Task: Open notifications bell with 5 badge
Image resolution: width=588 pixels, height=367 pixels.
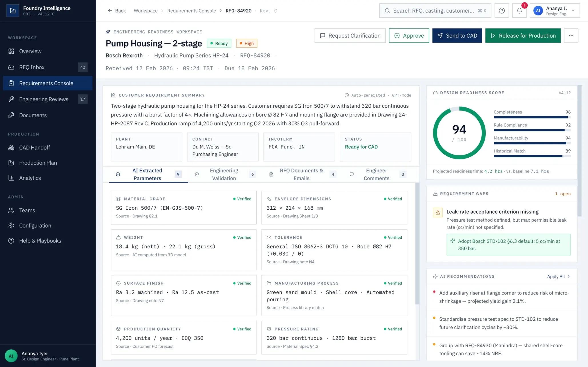Action: point(519,11)
